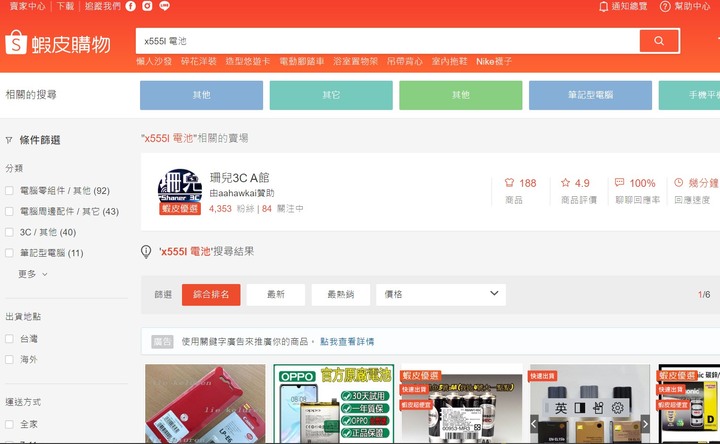The width and height of the screenshot is (720, 444).
Task: Select the 綜合排名 sort tab
Action: click(211, 294)
